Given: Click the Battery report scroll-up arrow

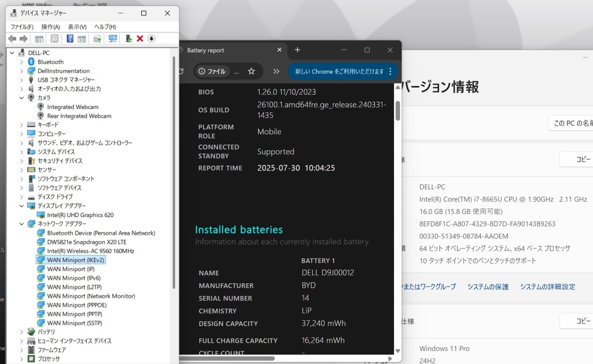Looking at the screenshot, I should (397, 87).
